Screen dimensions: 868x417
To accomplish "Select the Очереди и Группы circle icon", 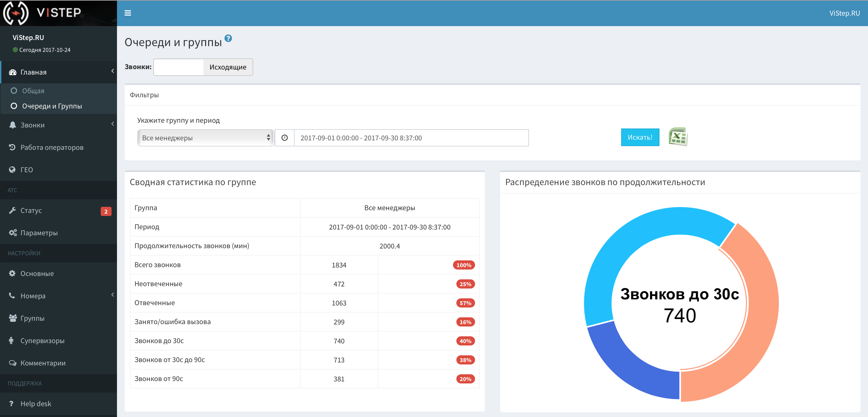I will (x=14, y=106).
